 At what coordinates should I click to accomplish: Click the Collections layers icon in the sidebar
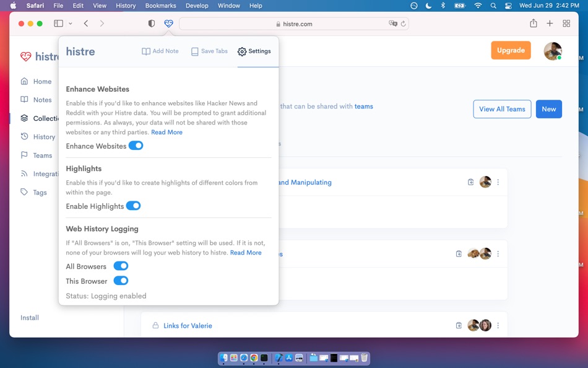coord(24,118)
